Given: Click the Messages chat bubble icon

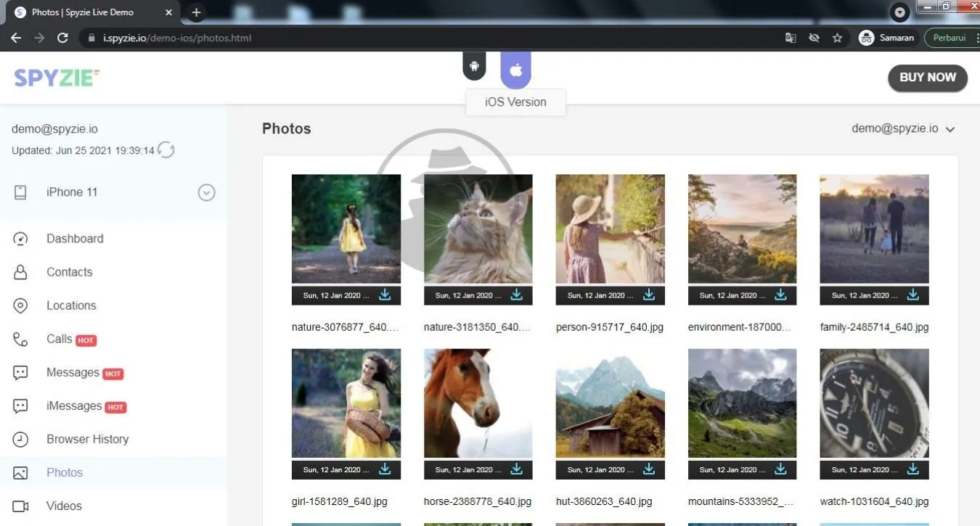Looking at the screenshot, I should (20, 373).
